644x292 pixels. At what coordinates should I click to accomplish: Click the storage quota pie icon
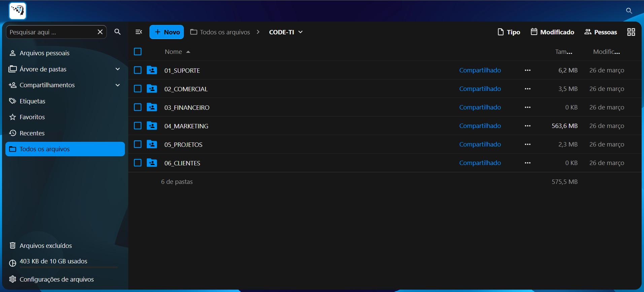coord(12,263)
